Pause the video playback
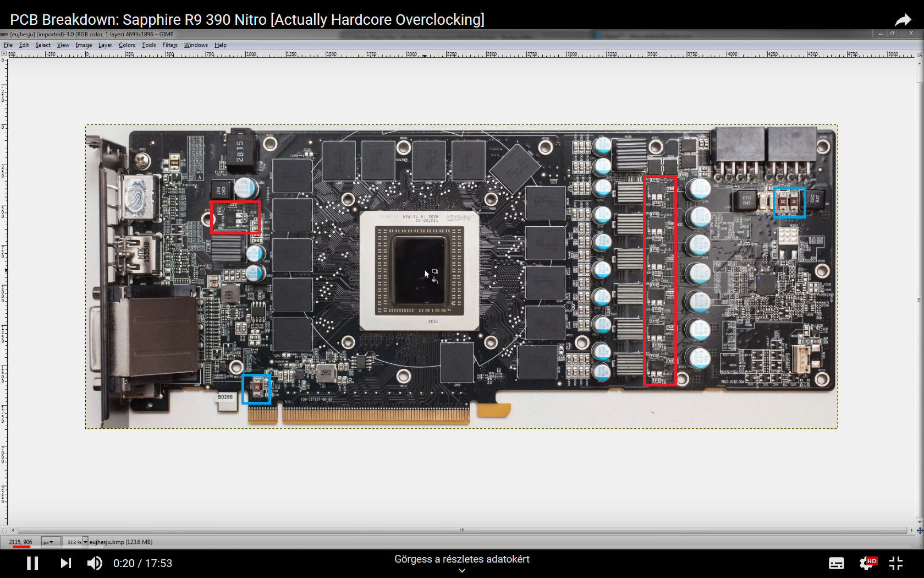 click(33, 563)
